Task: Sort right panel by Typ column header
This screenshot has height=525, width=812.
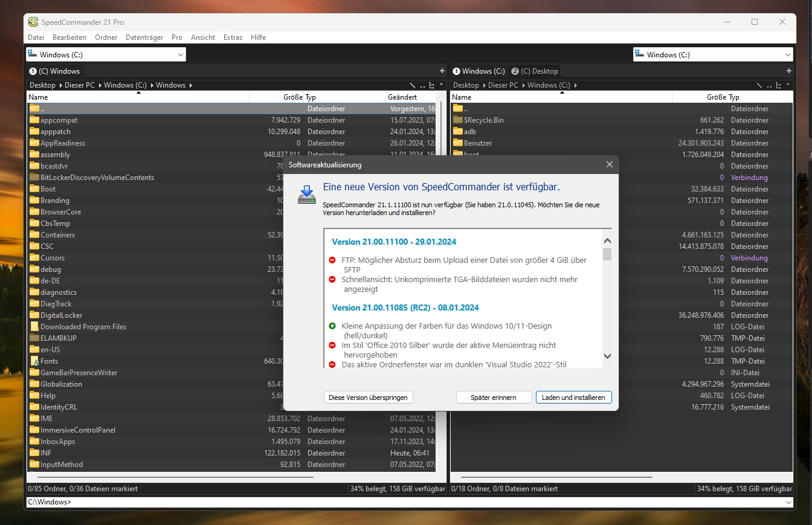Action: pos(760,97)
